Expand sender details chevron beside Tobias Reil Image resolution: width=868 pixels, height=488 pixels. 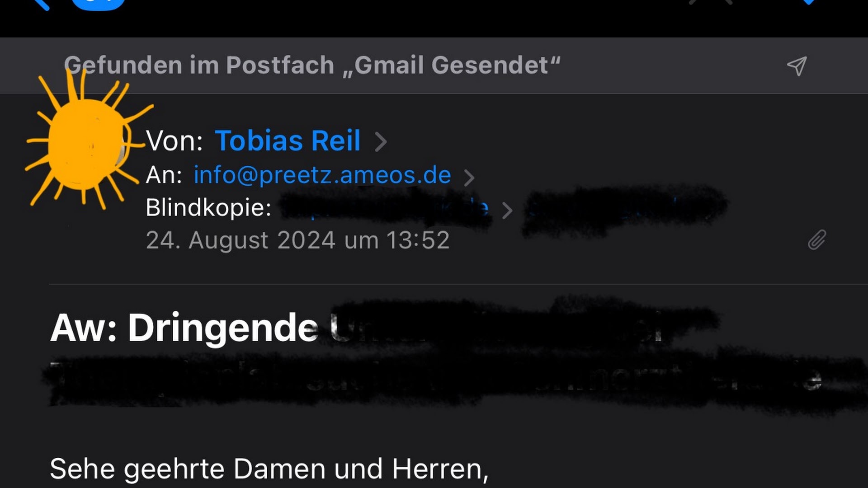pyautogui.click(x=381, y=141)
